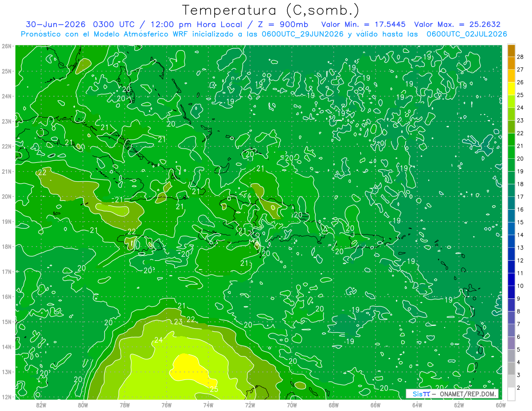Click latitude axis label '20N'

[6, 196]
